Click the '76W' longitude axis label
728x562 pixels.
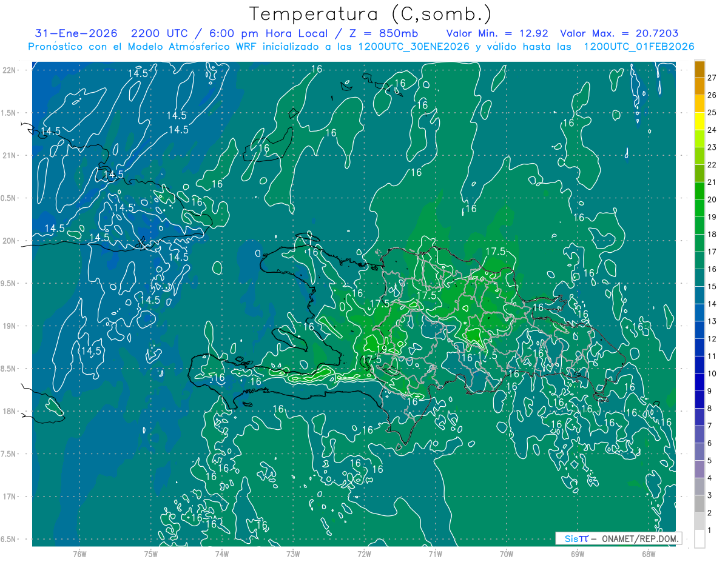pyautogui.click(x=79, y=554)
